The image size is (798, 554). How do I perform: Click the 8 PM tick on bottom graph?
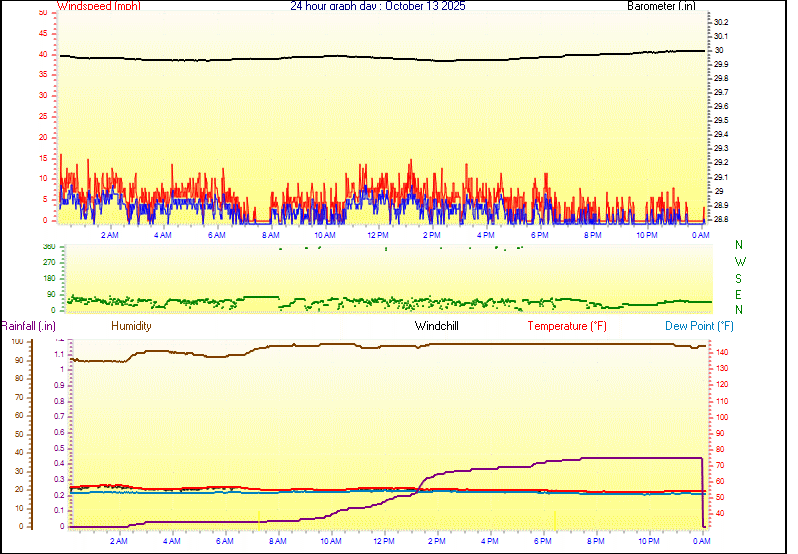tap(595, 541)
